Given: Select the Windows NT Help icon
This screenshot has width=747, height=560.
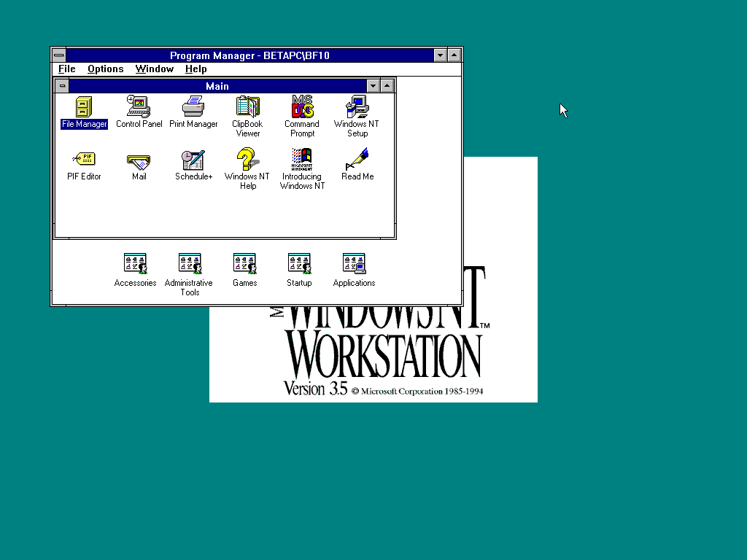Looking at the screenshot, I should (248, 160).
